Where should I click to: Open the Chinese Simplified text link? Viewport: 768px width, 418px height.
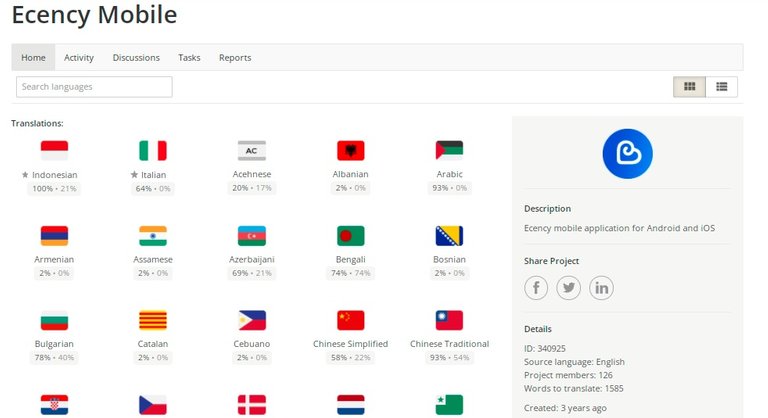351,344
